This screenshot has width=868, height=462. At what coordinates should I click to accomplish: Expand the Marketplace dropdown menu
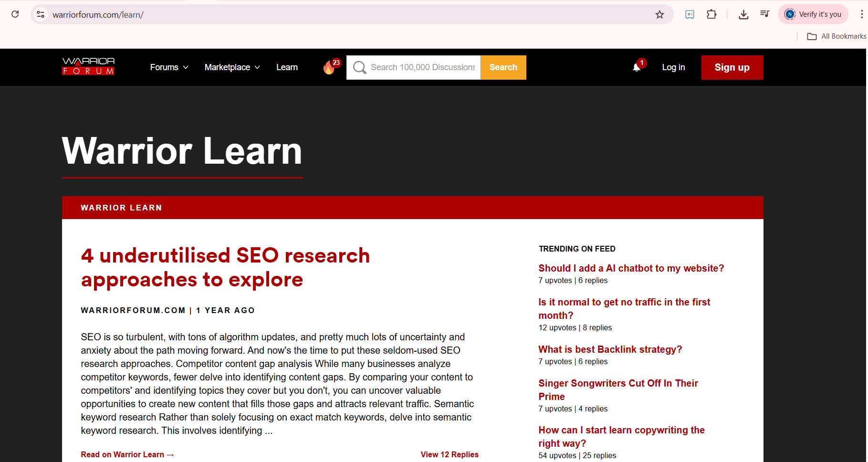tap(232, 67)
